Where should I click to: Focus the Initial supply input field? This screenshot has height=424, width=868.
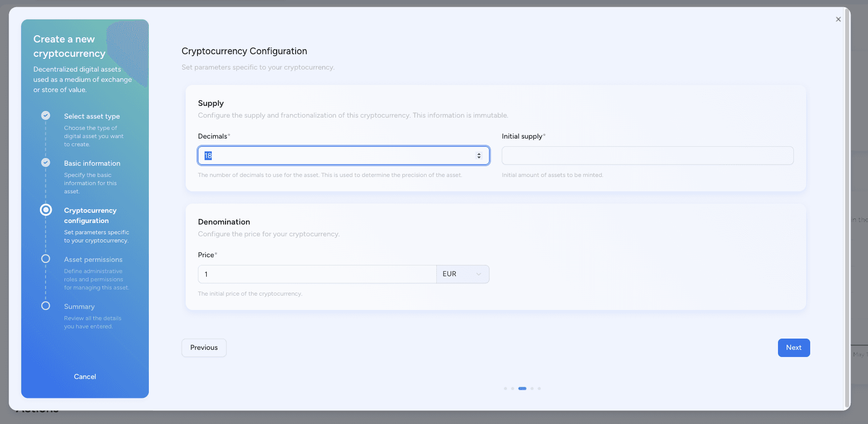(648, 155)
